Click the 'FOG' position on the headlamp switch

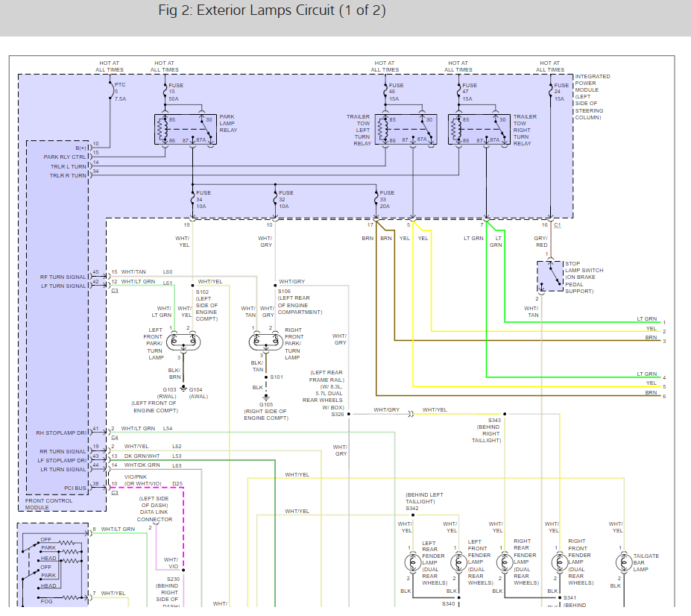[46, 601]
